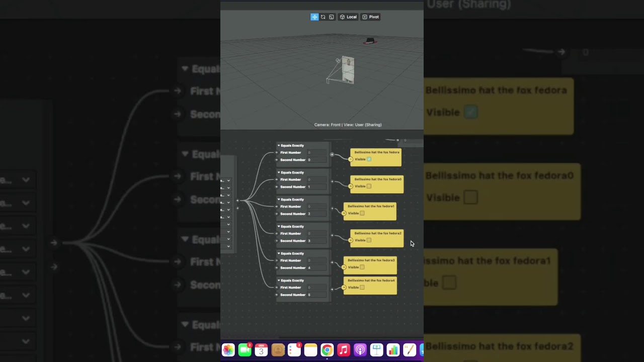Select the Bellissimo hat the fox fedora2 title
The width and height of the screenshot is (644, 362).
pyautogui.click(x=378, y=233)
